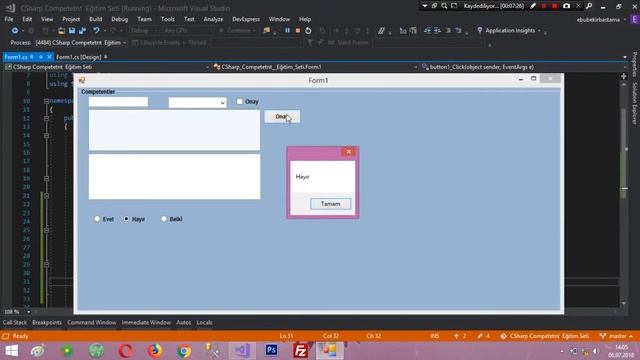Click the Application Insights icon

480,30
